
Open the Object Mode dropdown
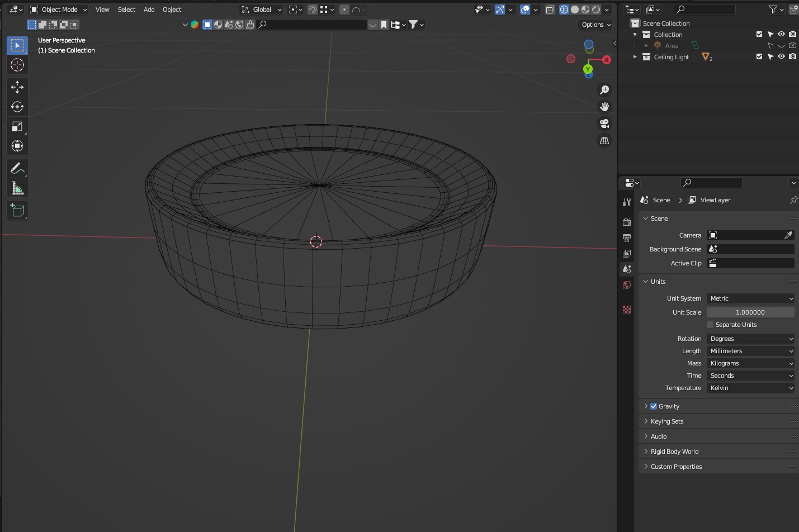[59, 9]
